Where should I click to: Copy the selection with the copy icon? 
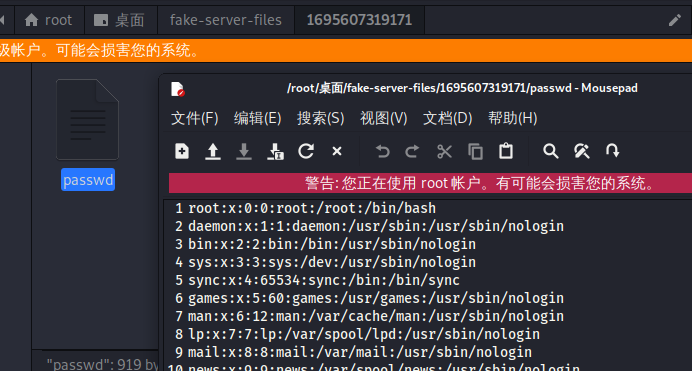[475, 151]
